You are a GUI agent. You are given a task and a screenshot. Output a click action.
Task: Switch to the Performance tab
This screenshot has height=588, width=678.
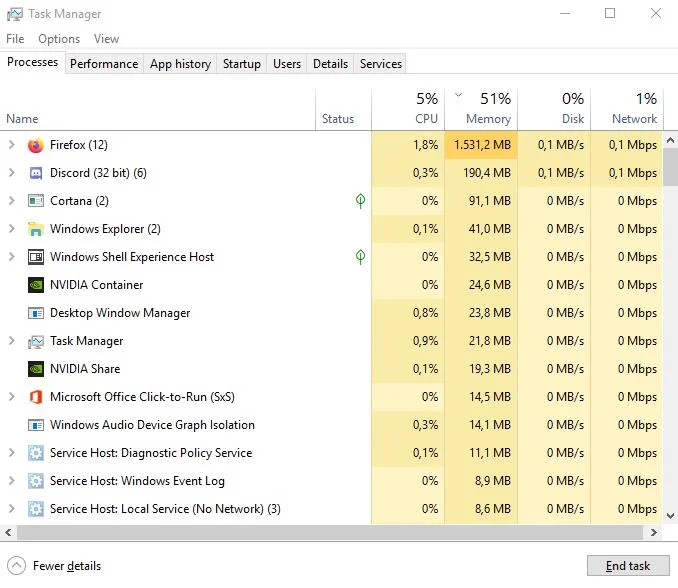(104, 64)
